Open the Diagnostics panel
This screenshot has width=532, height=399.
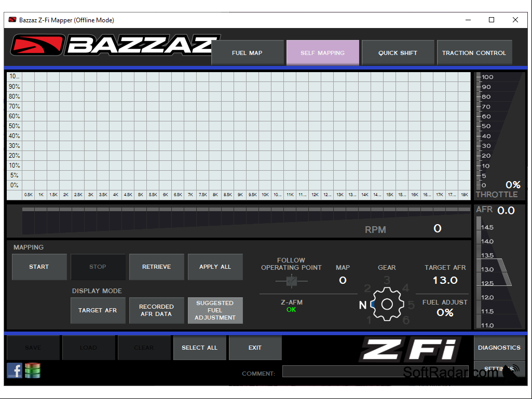499,348
